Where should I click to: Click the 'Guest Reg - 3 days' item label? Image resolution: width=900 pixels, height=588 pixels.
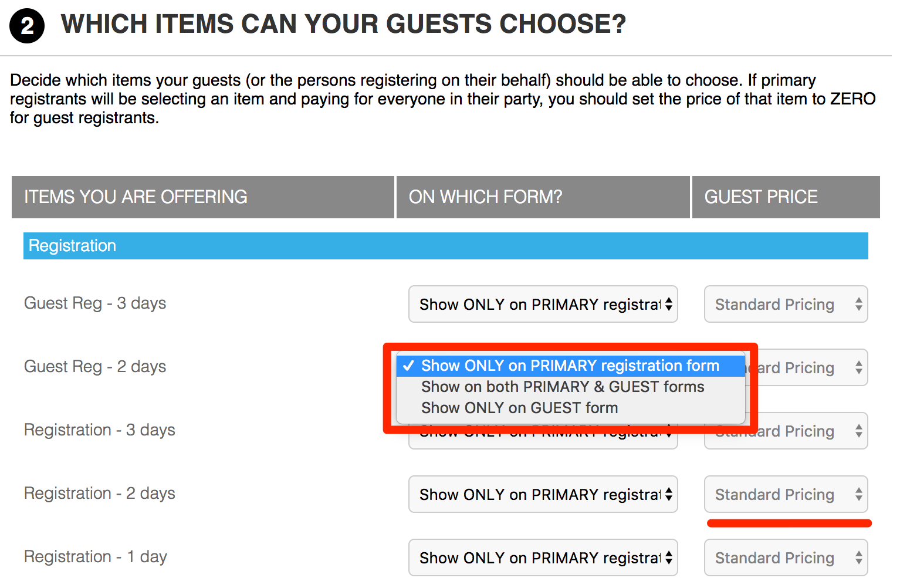(x=95, y=303)
